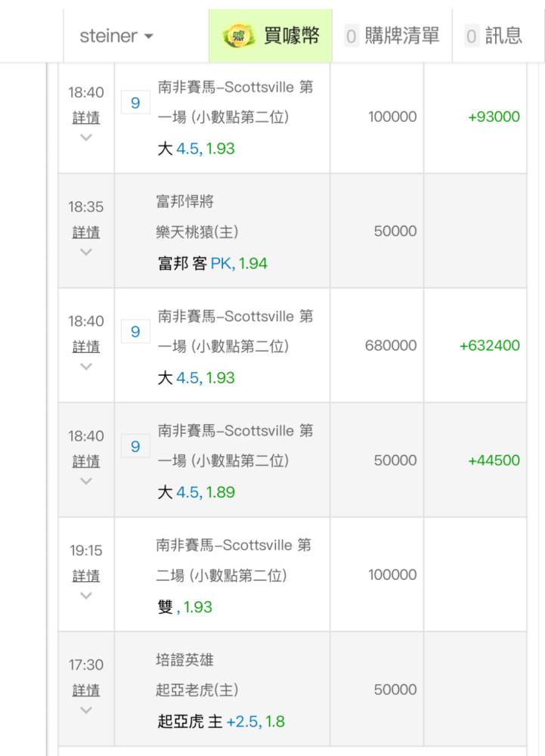Click 詳情 link for 19:15 second race
Viewport: 545px width, 756px height.
point(85,576)
